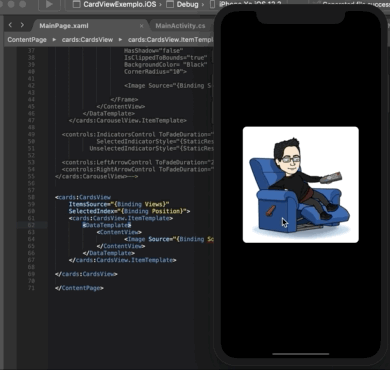Screen dimensions: 390x370
Task: Click the ItemsSource="{Binding Views}" line
Action: [119, 204]
